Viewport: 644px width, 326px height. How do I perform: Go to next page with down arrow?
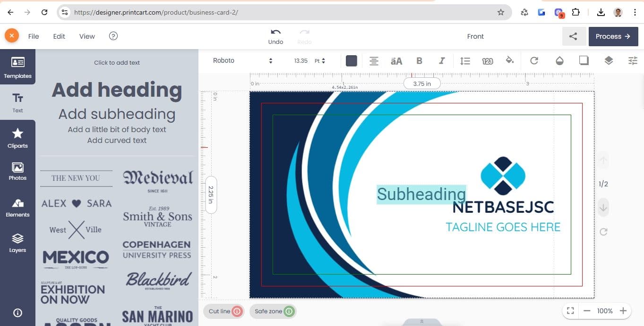603,208
